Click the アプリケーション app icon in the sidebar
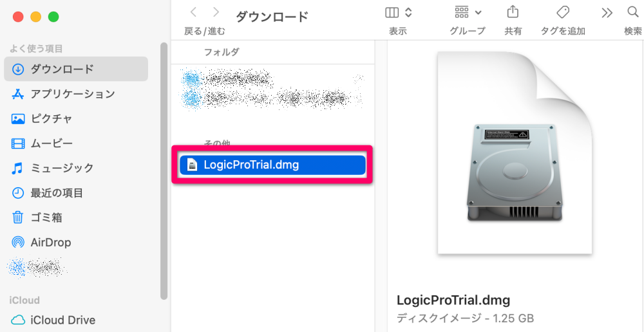 (x=17, y=95)
